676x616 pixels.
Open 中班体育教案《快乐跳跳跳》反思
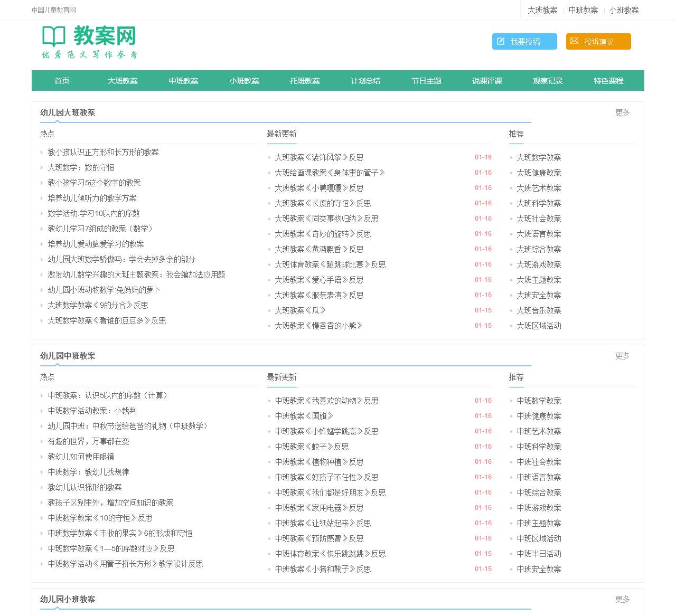(x=330, y=554)
